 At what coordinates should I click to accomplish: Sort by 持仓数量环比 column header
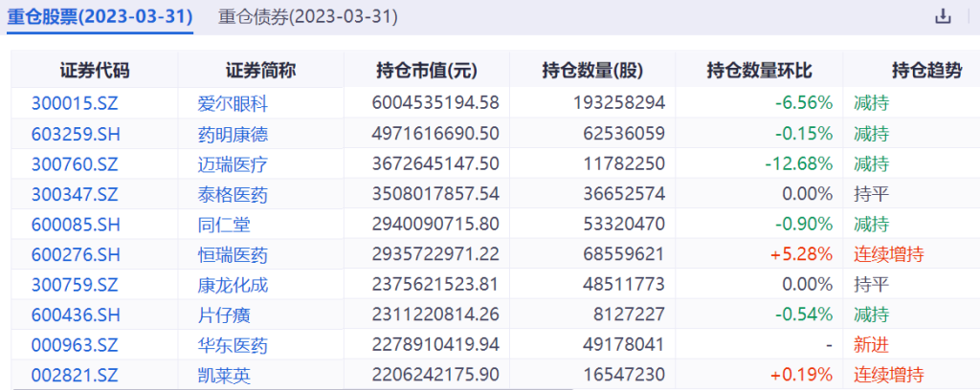759,71
